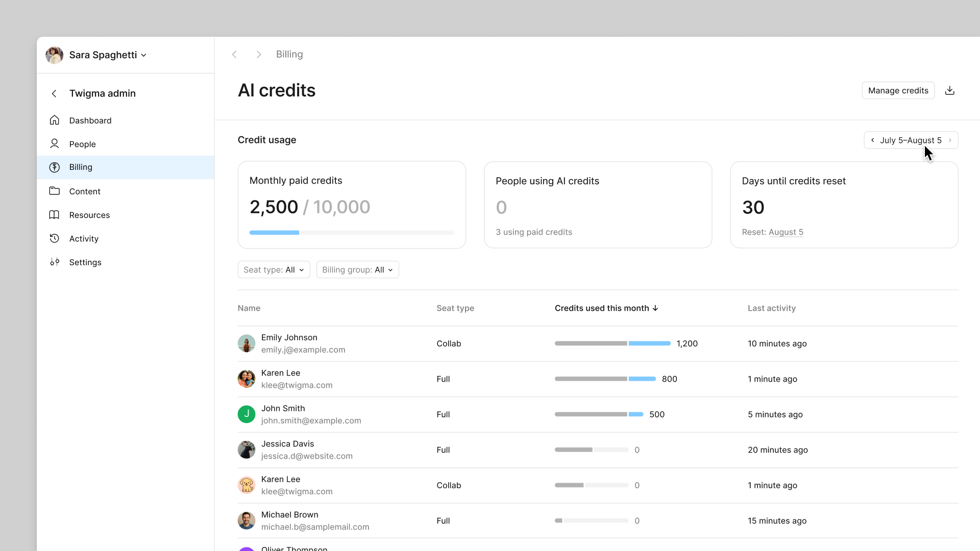The width and height of the screenshot is (980, 551).
Task: Click the Billing dollar icon in sidebar
Action: tap(54, 167)
